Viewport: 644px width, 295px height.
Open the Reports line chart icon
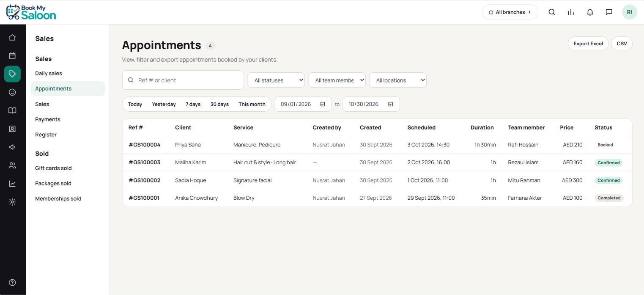(12, 184)
